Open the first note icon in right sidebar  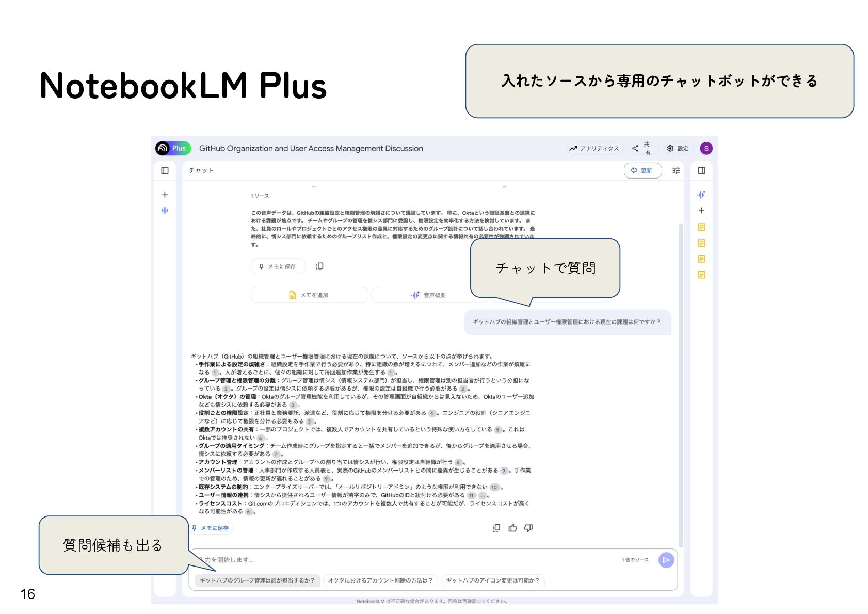701,227
